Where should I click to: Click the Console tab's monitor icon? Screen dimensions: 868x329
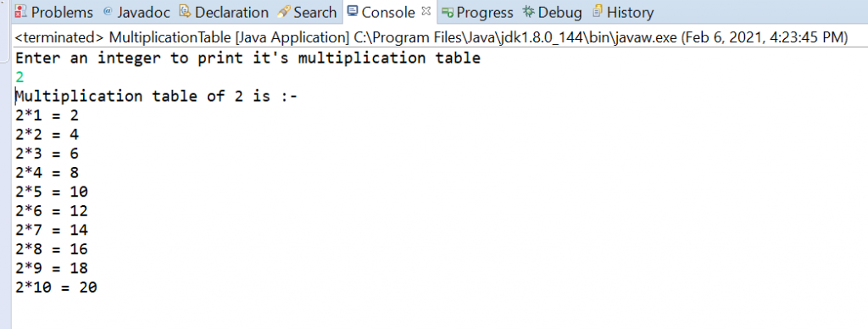pyautogui.click(x=353, y=11)
